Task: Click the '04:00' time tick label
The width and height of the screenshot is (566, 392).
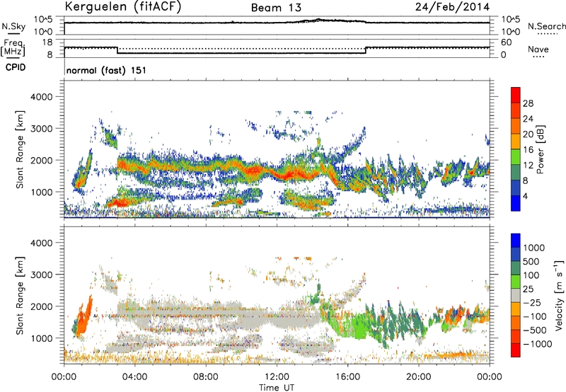Action: click(134, 377)
